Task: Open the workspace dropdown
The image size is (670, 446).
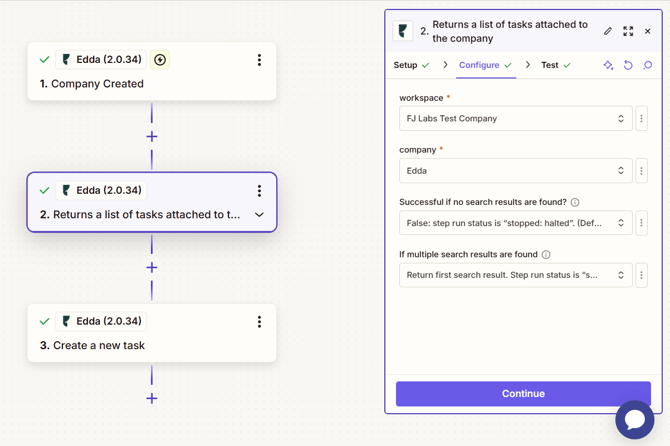Action: [515, 119]
